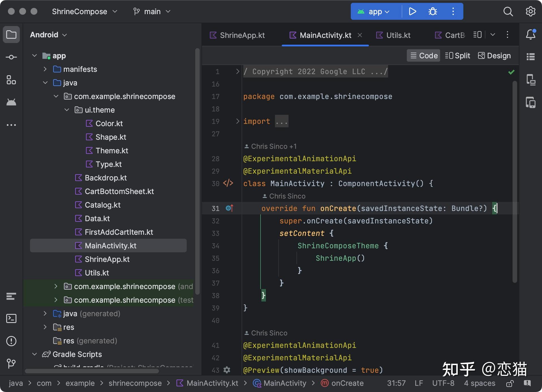Select the ShrineApp.kt editor tab
This screenshot has width=542, height=392.
[x=242, y=35]
